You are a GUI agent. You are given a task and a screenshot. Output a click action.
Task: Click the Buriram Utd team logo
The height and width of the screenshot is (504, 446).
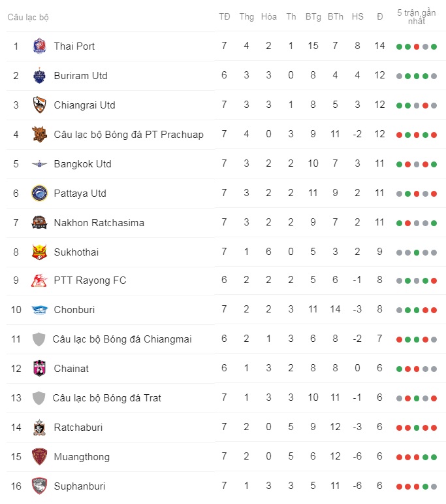click(39, 76)
